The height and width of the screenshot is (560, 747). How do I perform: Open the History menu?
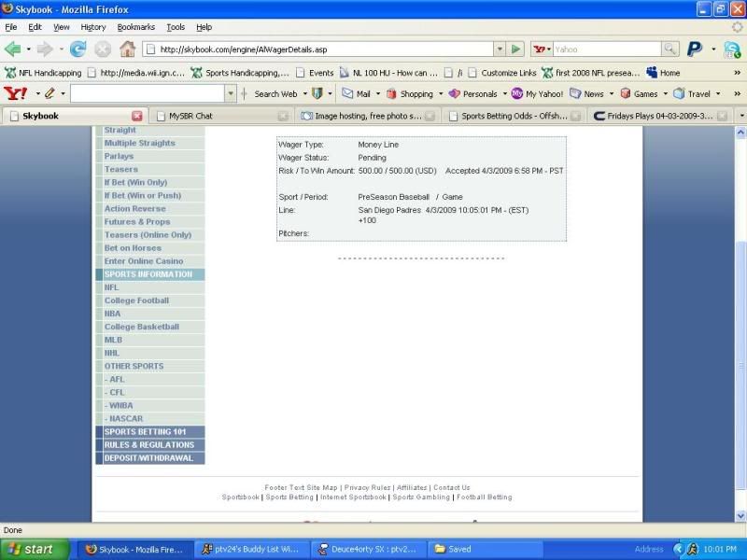(92, 27)
